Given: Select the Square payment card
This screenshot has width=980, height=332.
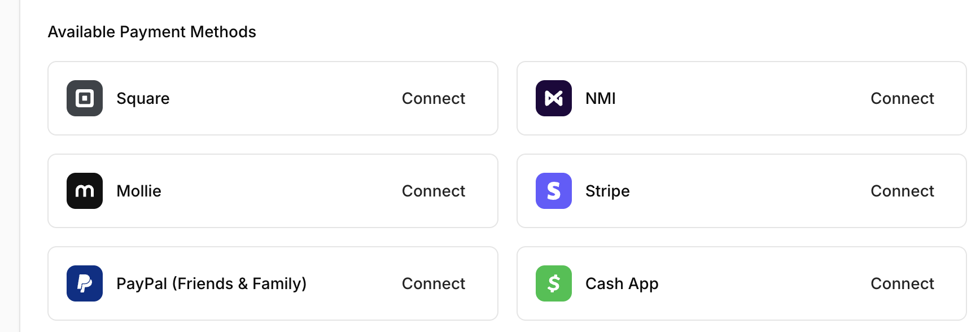Looking at the screenshot, I should [273, 98].
